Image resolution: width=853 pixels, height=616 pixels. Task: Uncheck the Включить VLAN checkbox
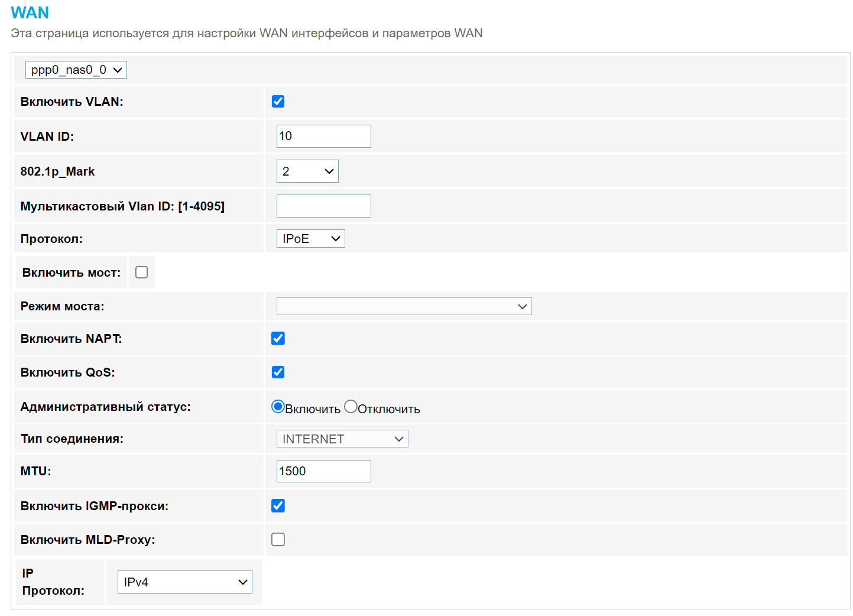[x=278, y=102]
